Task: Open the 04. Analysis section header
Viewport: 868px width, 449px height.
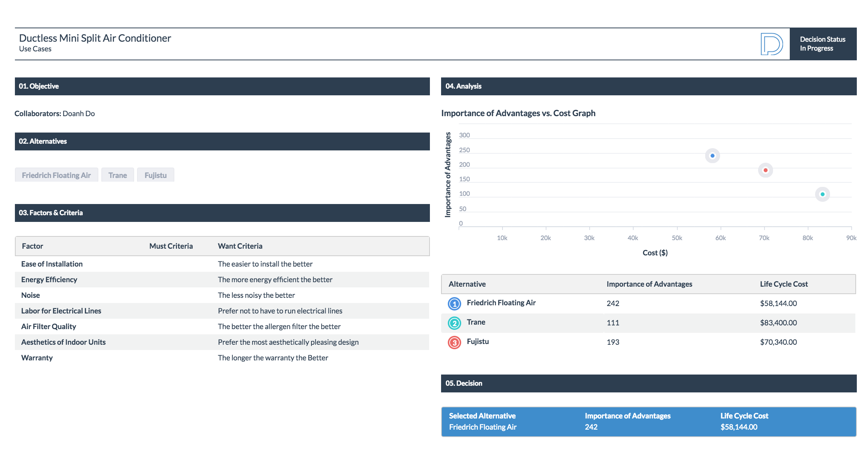Action: (649, 86)
